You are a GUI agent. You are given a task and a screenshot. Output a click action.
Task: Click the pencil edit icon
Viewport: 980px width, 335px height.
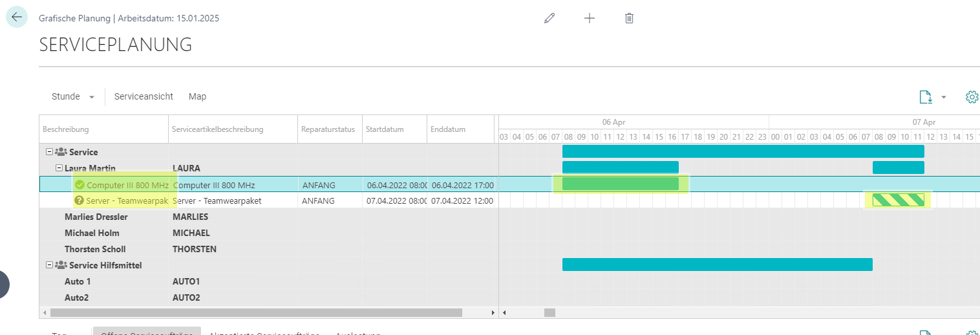(549, 18)
